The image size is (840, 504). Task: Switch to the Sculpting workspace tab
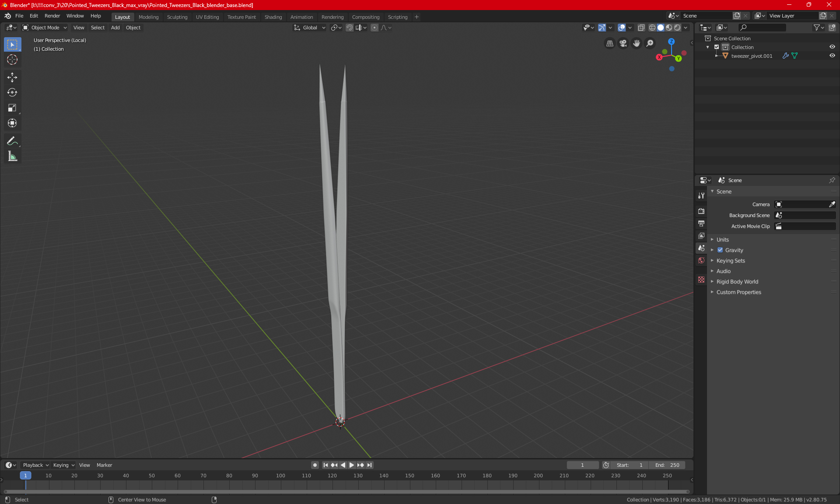coord(177,17)
